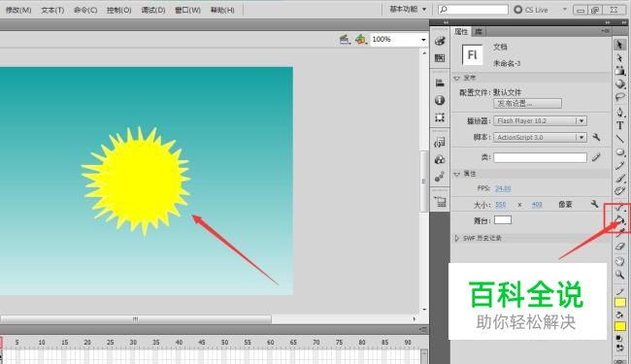Select the Eyedropper tool
This screenshot has height=364, width=631.
pyautogui.click(x=619, y=233)
